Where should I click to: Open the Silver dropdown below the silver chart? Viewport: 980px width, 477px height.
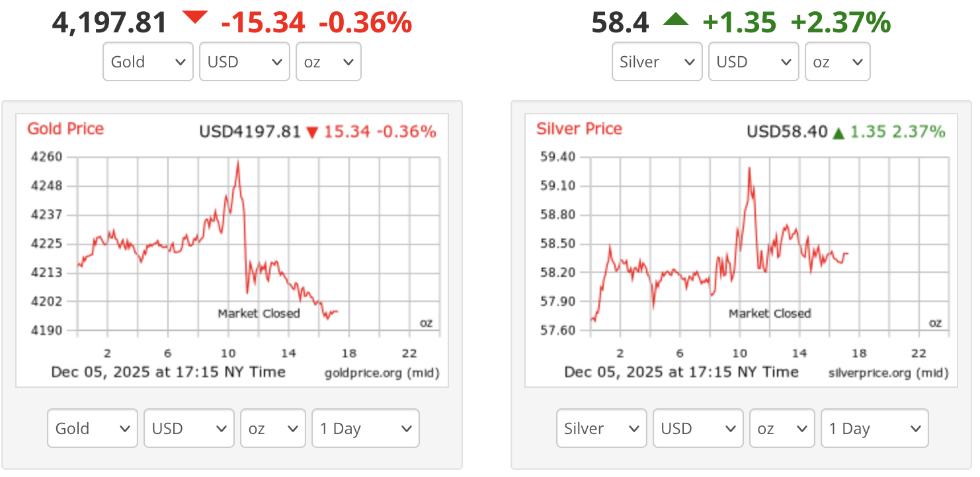coord(602,428)
